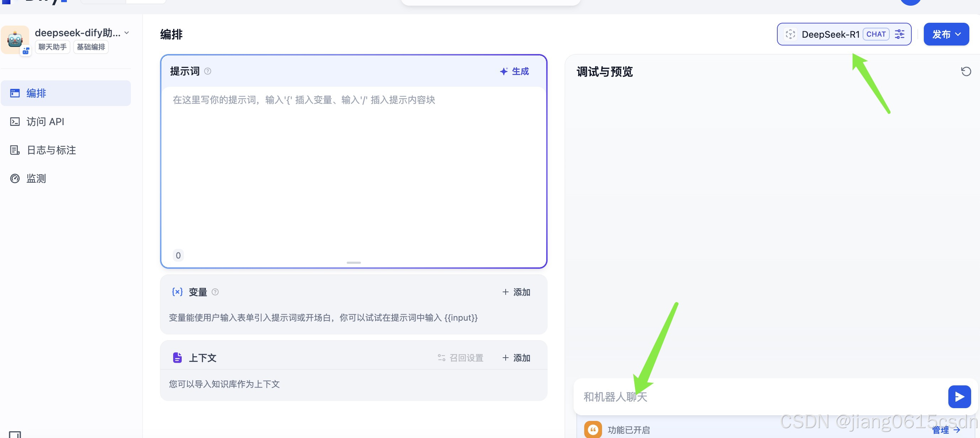This screenshot has height=438, width=980.
Task: Click help icon next to 提示词
Action: click(x=208, y=71)
